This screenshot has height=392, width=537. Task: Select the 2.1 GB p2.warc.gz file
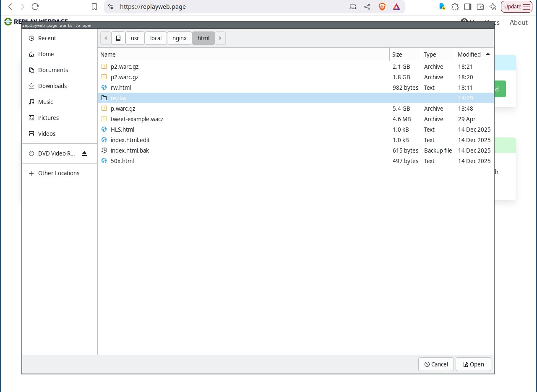click(296, 67)
